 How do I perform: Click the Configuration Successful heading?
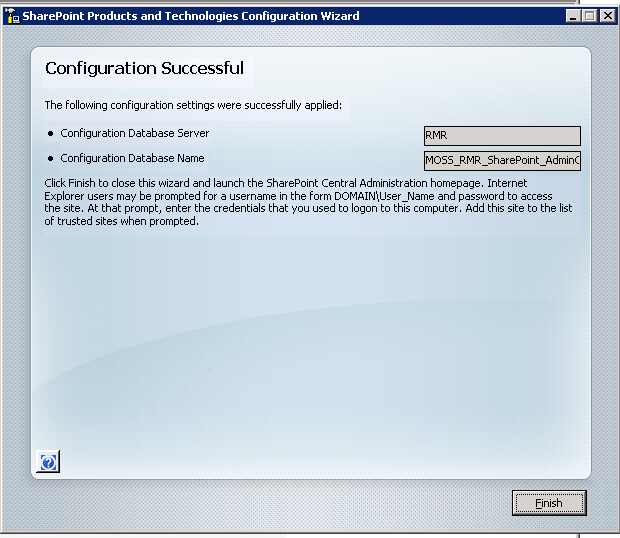coord(144,68)
